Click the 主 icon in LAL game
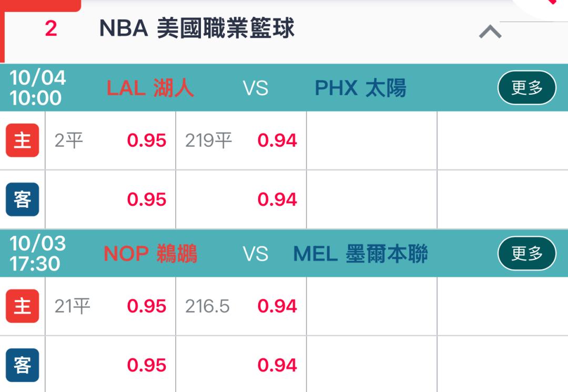This screenshot has height=392, width=568. [x=22, y=140]
